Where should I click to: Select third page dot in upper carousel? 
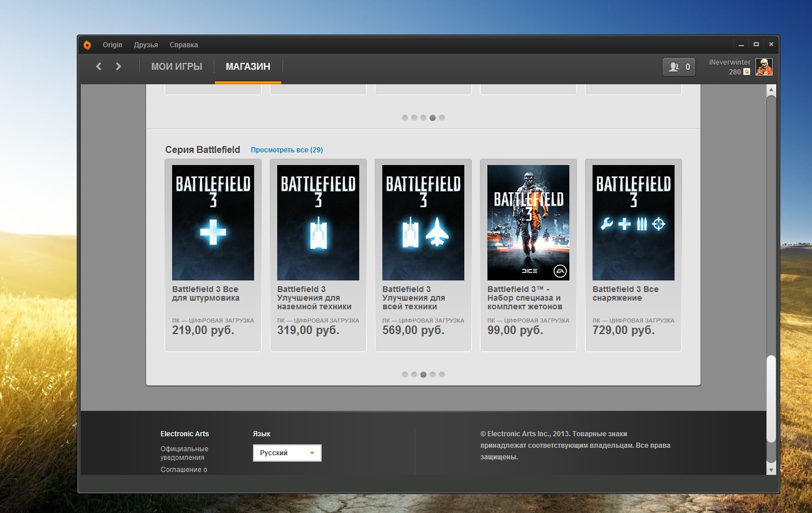(x=423, y=118)
